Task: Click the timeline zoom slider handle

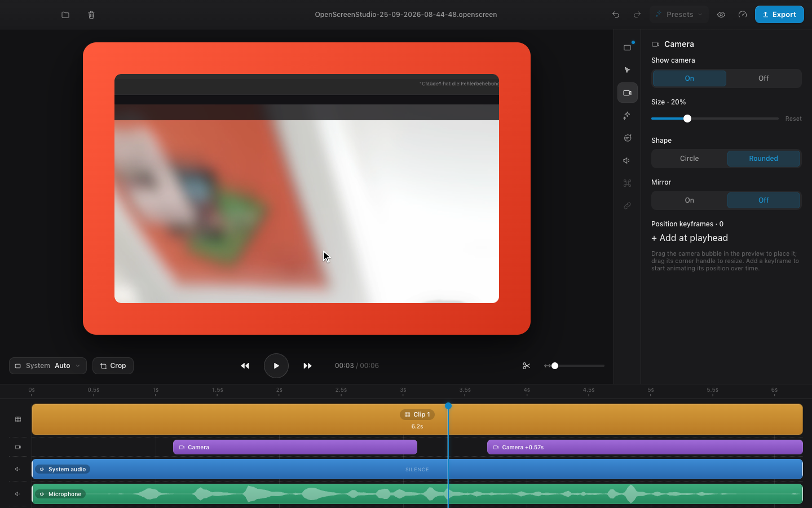Action: 555,366
